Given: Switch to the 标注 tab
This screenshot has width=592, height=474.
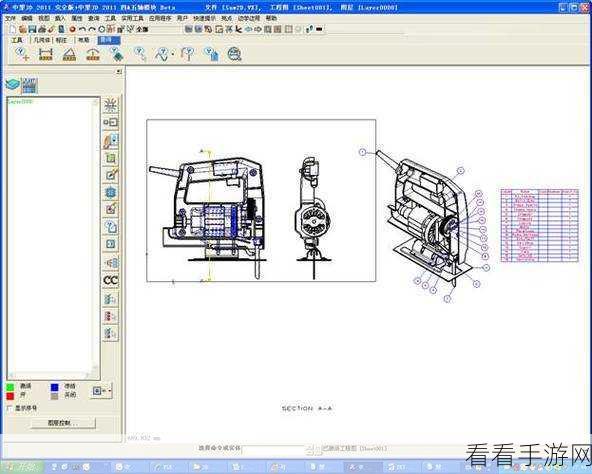Looking at the screenshot, I should coord(61,40).
